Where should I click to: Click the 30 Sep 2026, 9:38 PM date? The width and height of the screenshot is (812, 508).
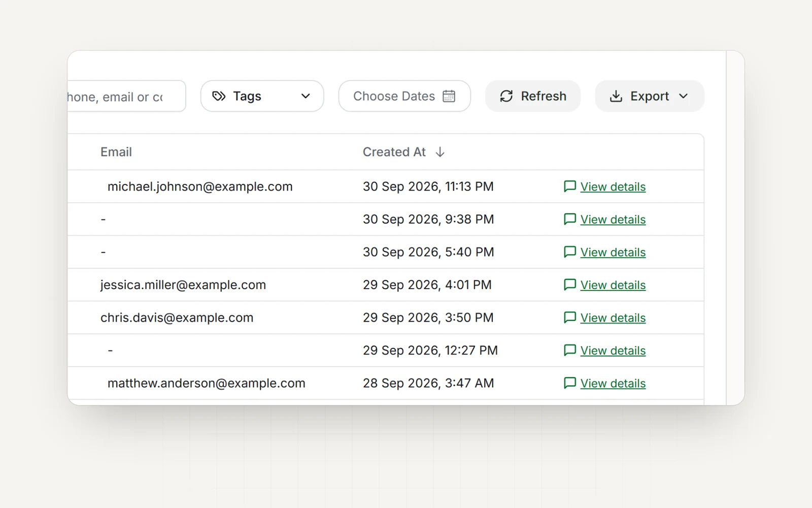pyautogui.click(x=428, y=219)
